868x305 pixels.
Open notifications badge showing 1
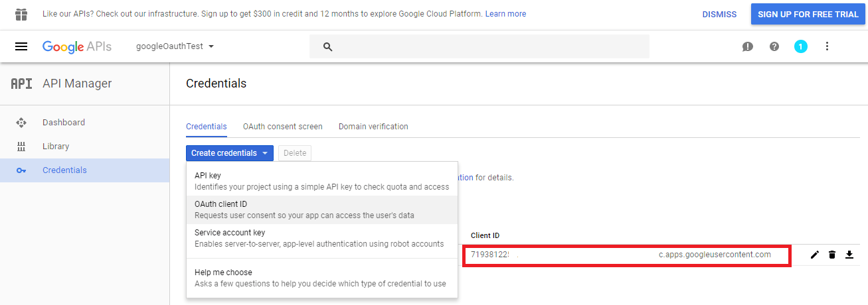(801, 46)
